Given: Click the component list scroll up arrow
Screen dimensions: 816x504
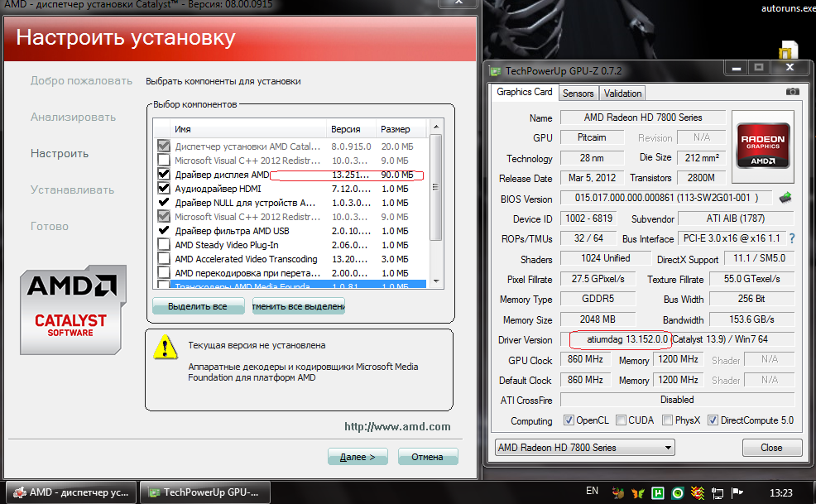Looking at the screenshot, I should (436, 127).
